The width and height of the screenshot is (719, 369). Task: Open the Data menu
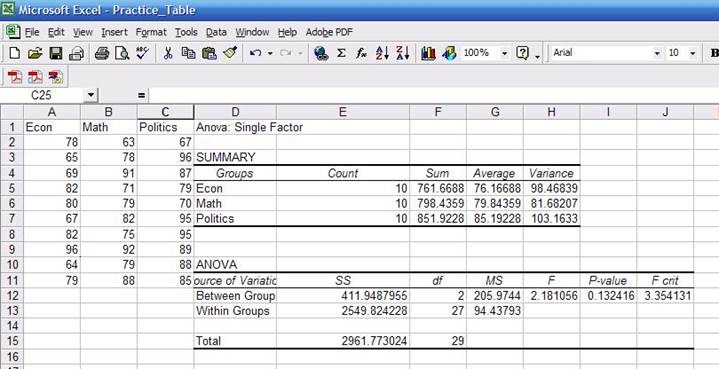point(216,33)
